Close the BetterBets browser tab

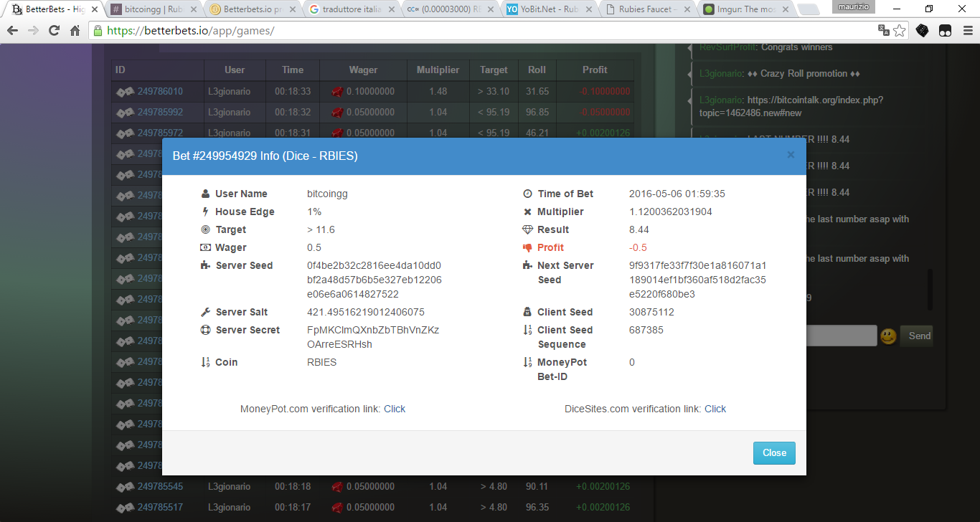pyautogui.click(x=95, y=10)
